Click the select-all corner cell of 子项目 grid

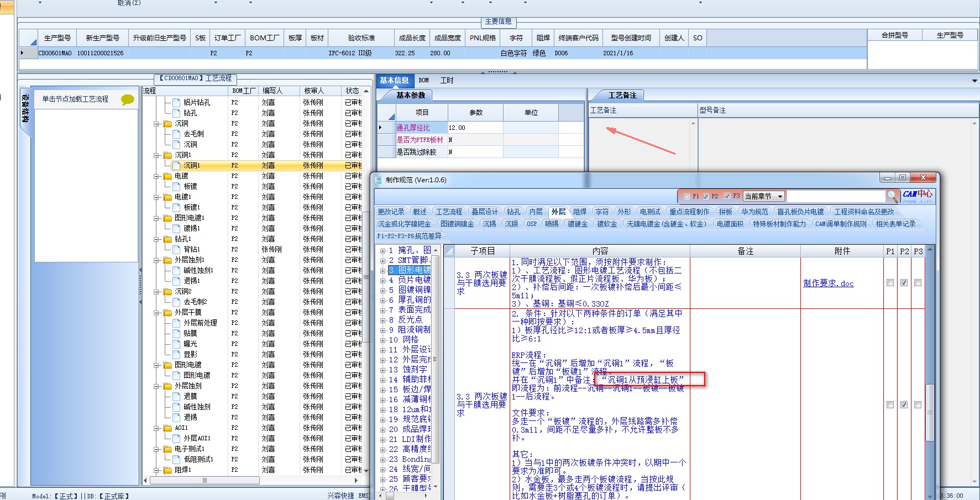(449, 251)
